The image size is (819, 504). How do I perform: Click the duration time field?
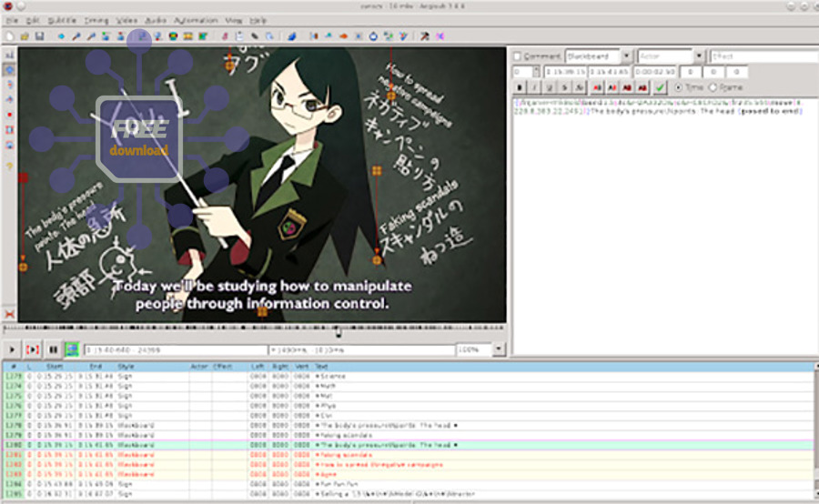pos(655,72)
